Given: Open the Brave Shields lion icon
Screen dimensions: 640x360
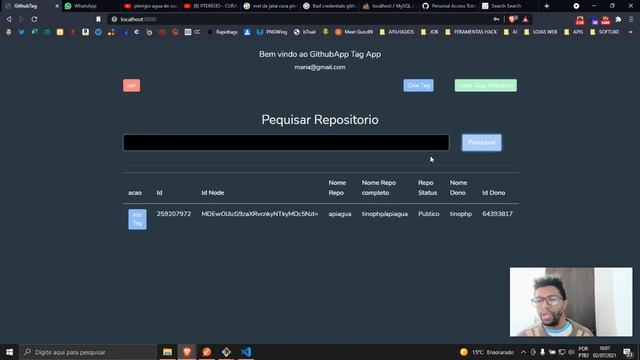Looking at the screenshot, I should 513,19.
